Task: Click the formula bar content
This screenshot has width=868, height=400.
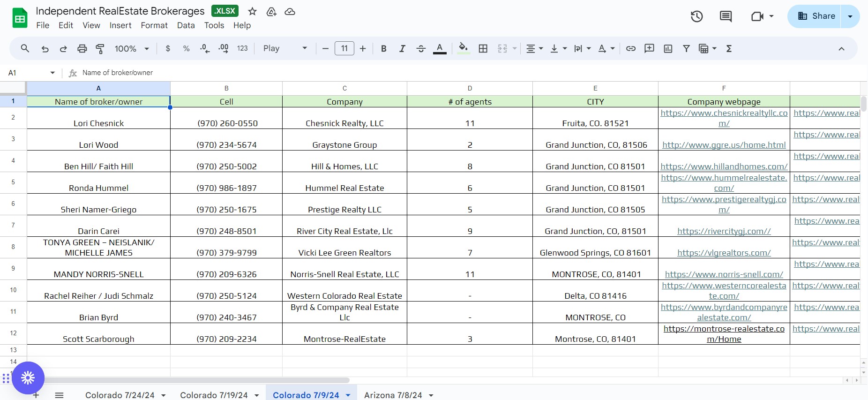Action: (118, 73)
